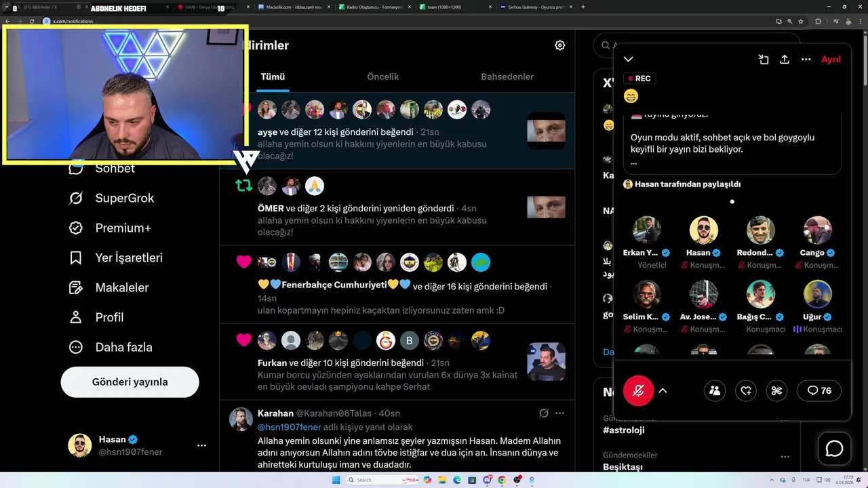The height and width of the screenshot is (488, 868).
Task: Open Hasan's account avatar in the sidebar
Action: 80,445
